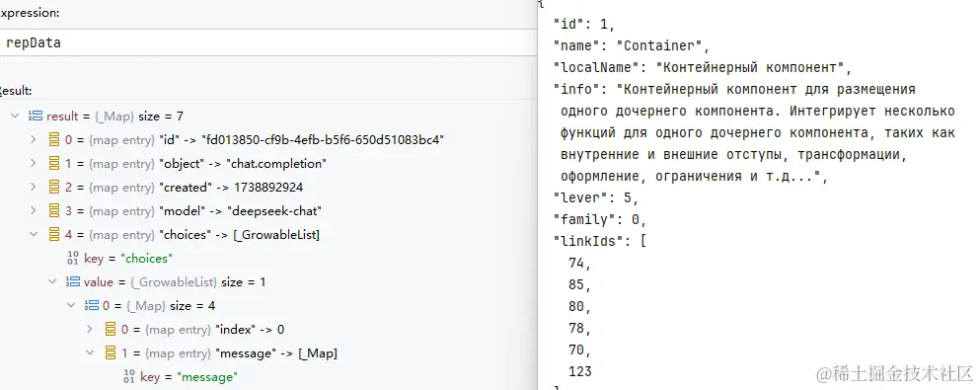The image size is (980, 390).
Task: Click the list icon of value _GrowableList
Action: click(73, 282)
